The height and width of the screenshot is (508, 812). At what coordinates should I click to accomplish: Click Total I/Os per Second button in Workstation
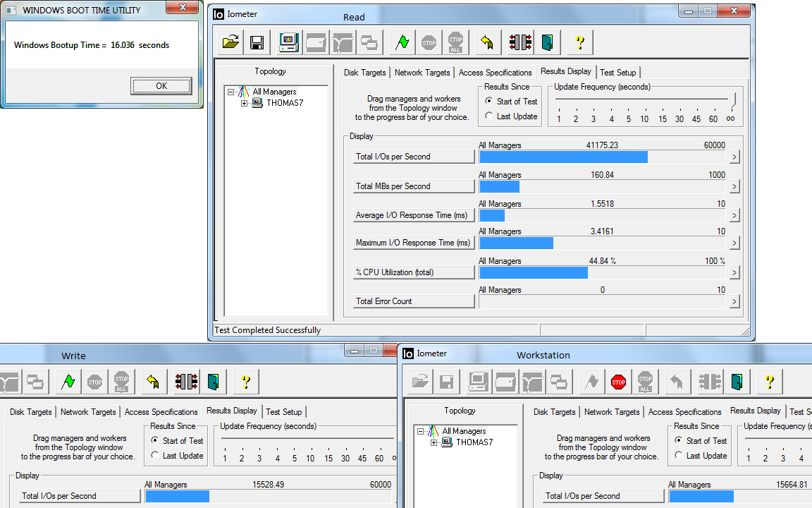pyautogui.click(x=603, y=496)
